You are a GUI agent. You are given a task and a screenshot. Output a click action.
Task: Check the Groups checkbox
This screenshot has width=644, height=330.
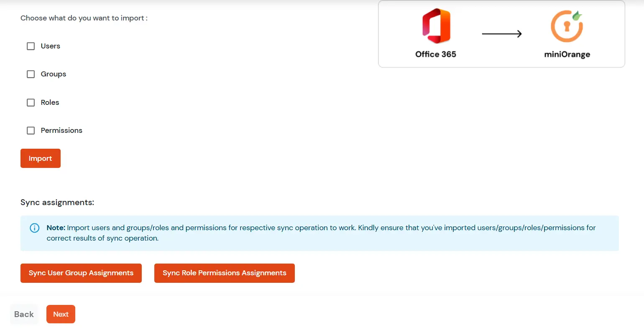click(31, 74)
